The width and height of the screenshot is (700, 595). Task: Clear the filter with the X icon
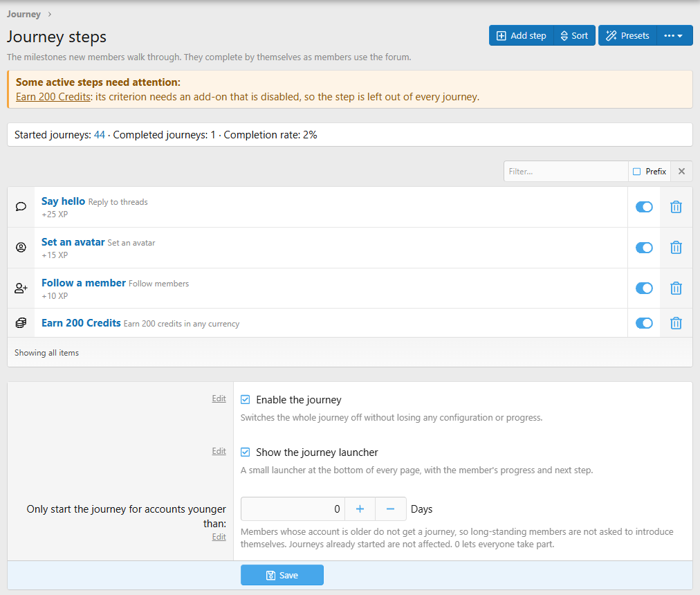point(682,172)
